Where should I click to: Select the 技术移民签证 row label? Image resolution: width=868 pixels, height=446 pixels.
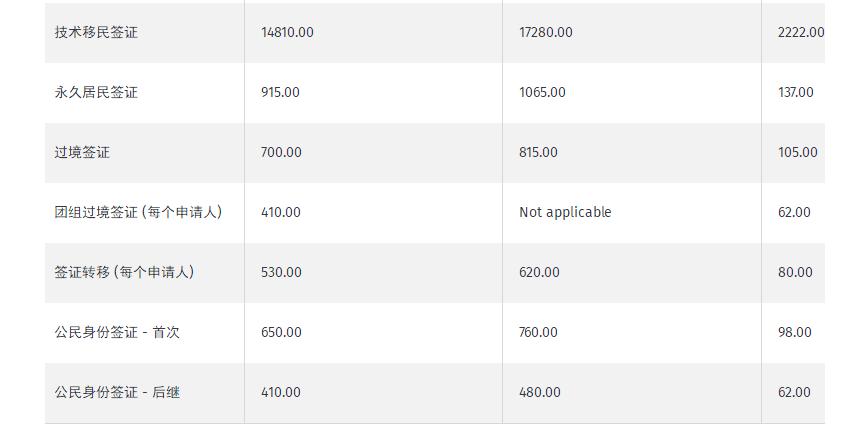96,32
